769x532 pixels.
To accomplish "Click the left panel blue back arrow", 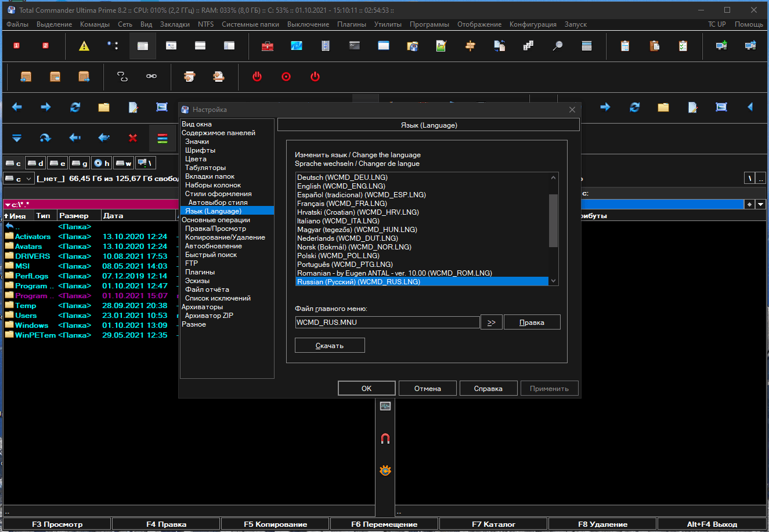I will (x=17, y=107).
